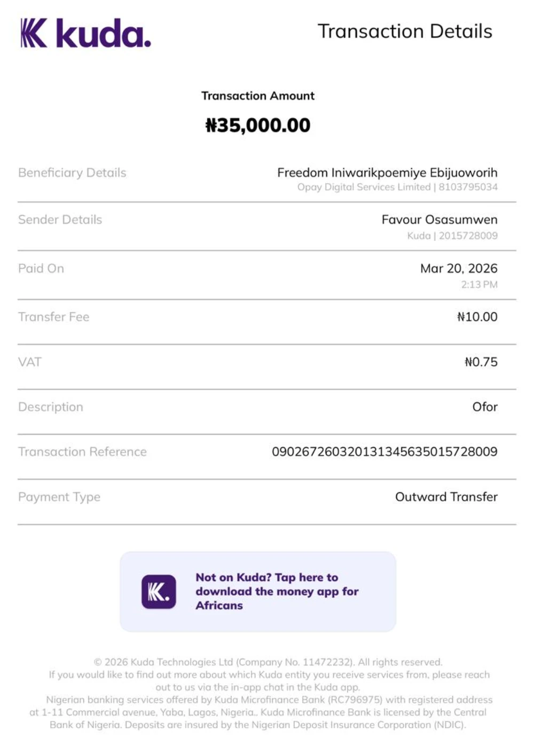Image resolution: width=534 pixels, height=756 pixels.
Task: Click the 'Transaction Details' heading
Action: (x=405, y=31)
